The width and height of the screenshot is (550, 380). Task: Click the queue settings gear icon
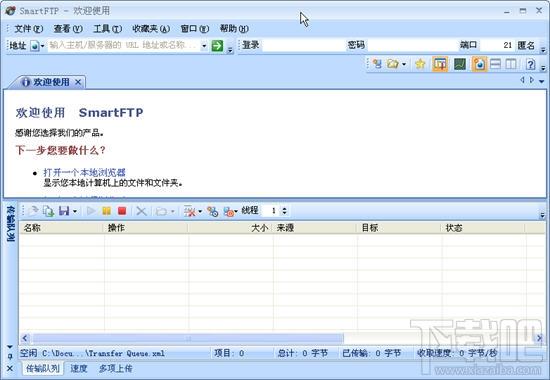click(x=228, y=211)
